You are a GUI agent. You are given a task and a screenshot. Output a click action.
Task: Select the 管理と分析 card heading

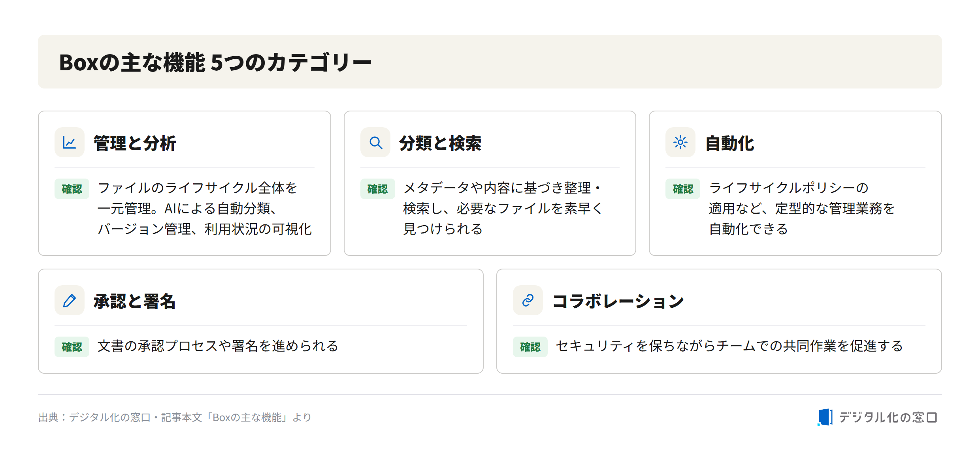point(135,143)
